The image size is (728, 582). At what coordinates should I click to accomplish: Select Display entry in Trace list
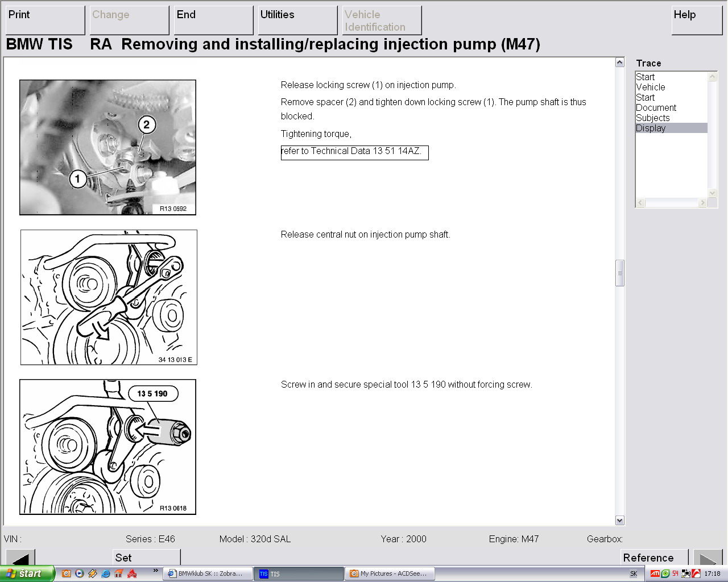click(671, 128)
